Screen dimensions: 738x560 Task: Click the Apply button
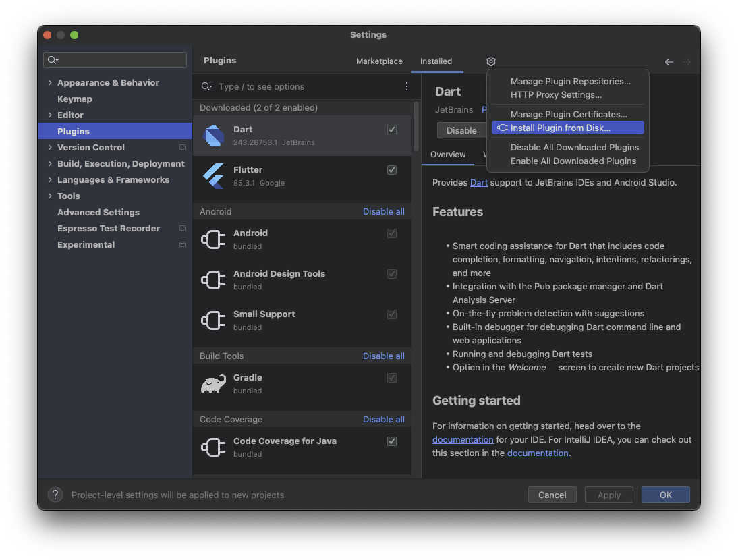[609, 495]
